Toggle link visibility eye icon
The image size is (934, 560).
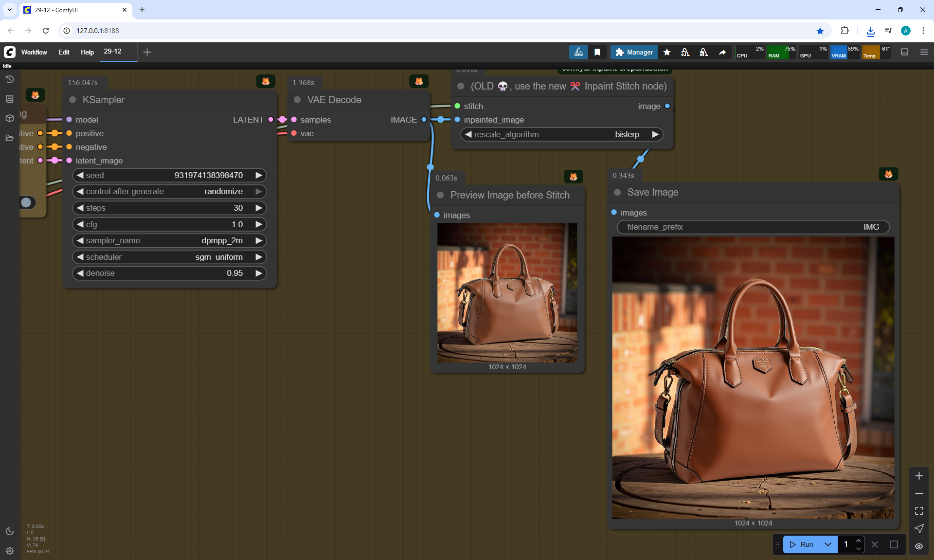[919, 546]
